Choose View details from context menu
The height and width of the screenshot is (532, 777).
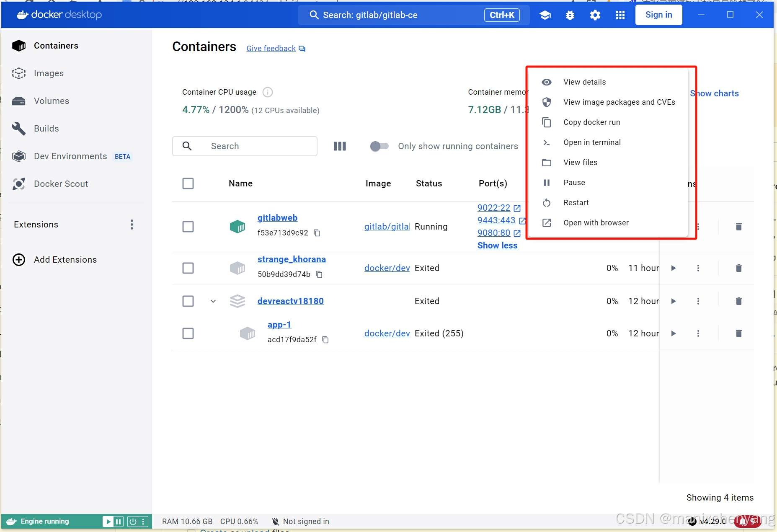click(x=608, y=82)
